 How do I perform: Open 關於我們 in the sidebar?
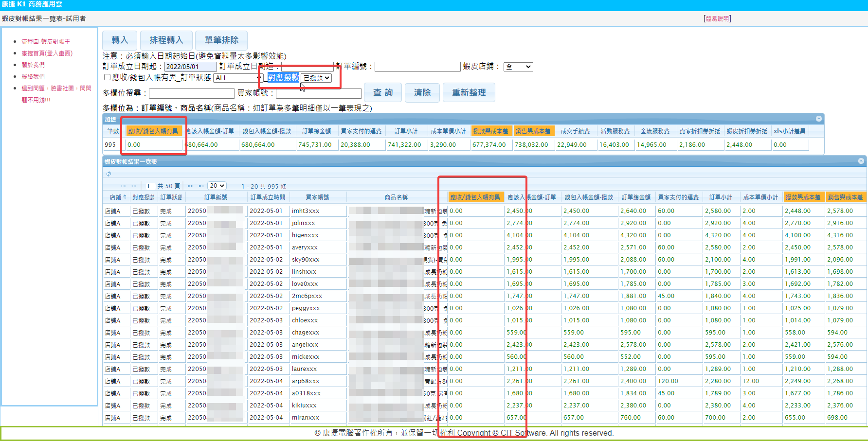click(33, 65)
